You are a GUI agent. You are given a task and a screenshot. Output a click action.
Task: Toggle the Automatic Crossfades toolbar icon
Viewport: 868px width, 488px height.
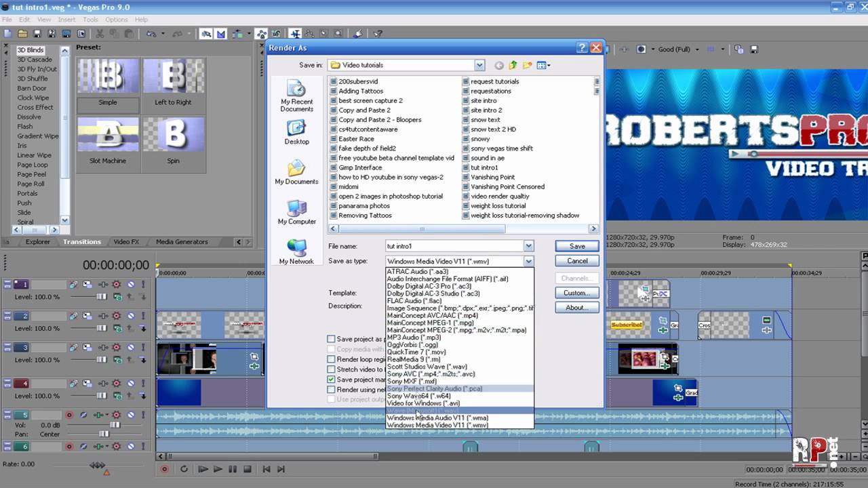(221, 33)
